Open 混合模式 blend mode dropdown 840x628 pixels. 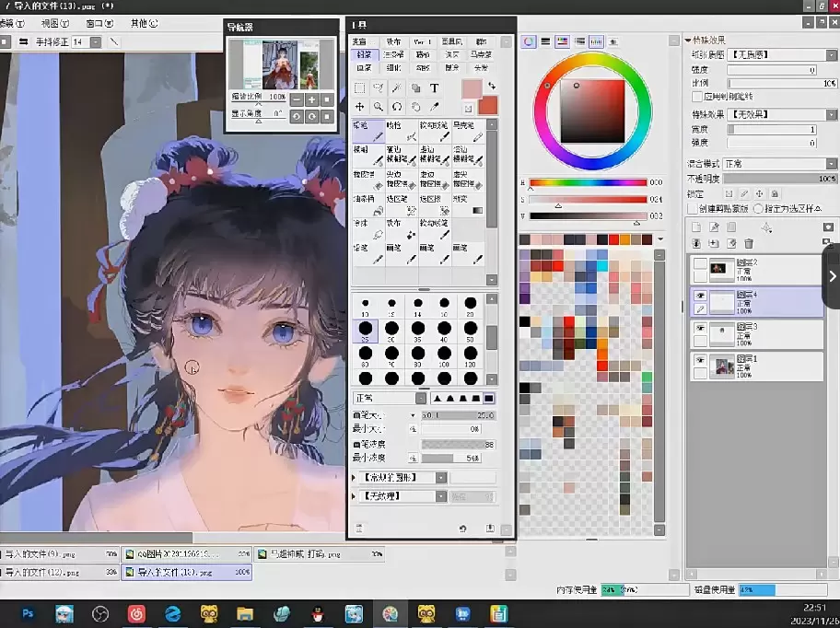point(831,164)
